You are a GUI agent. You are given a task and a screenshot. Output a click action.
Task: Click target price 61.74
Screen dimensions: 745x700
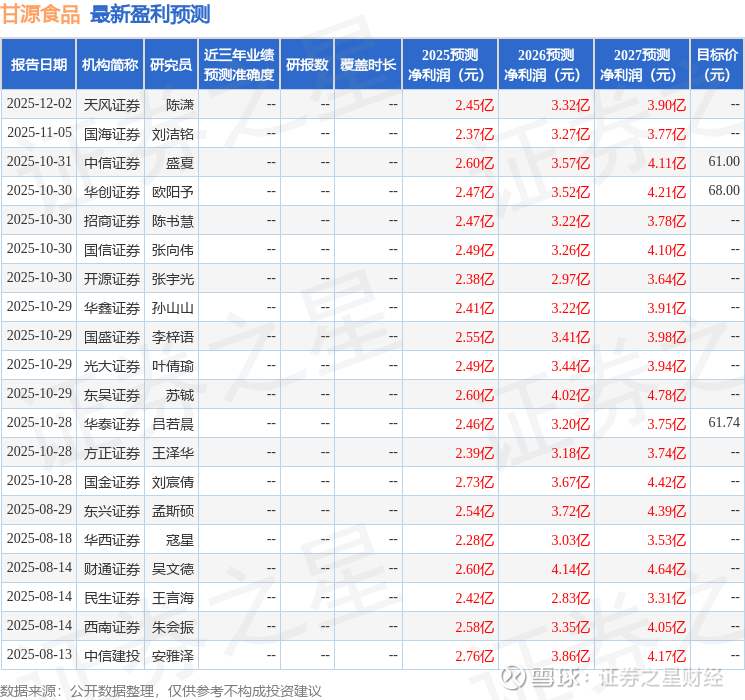(x=724, y=422)
